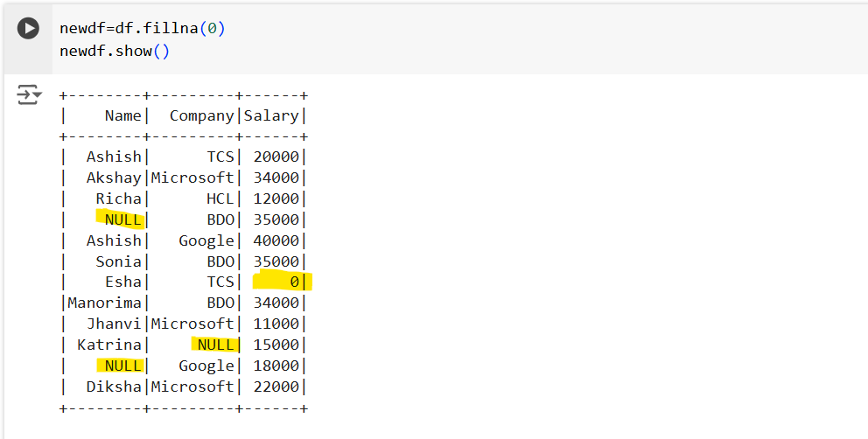
Task: Click the newdf.show() code line
Action: pyautogui.click(x=114, y=51)
